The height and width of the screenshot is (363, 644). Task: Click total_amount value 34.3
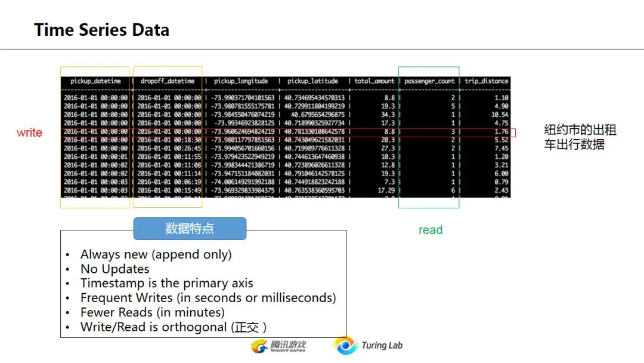click(388, 115)
